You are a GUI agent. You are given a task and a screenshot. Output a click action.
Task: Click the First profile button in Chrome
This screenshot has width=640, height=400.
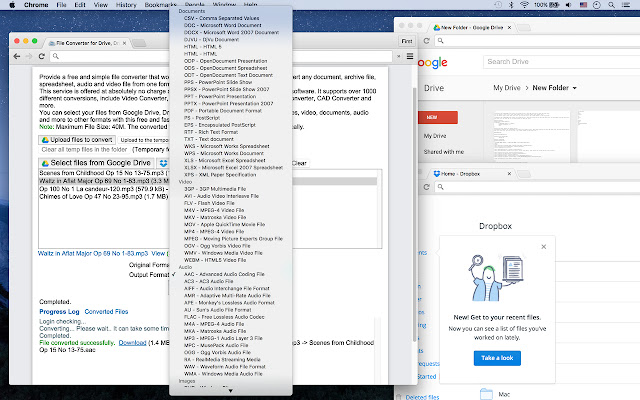point(407,41)
